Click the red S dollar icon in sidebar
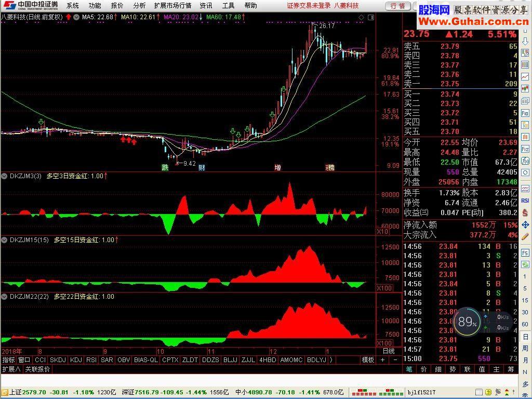 click(x=525, y=212)
